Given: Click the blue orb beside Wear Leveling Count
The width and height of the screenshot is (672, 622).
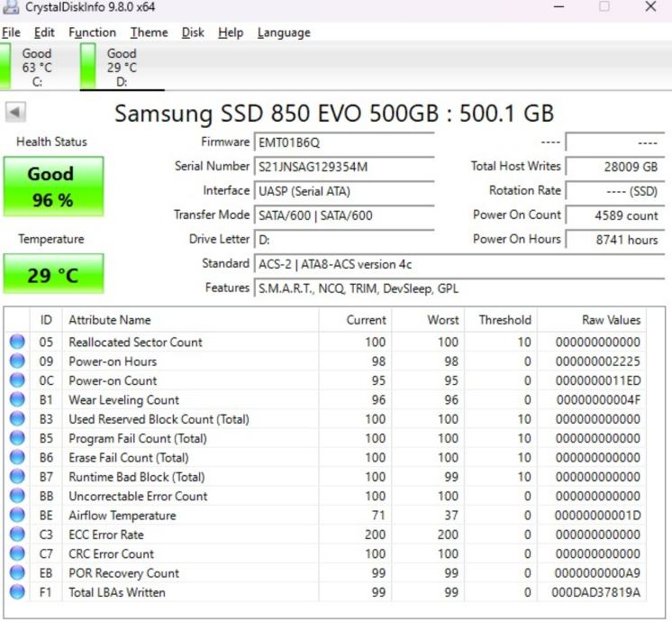Looking at the screenshot, I should click(18, 400).
